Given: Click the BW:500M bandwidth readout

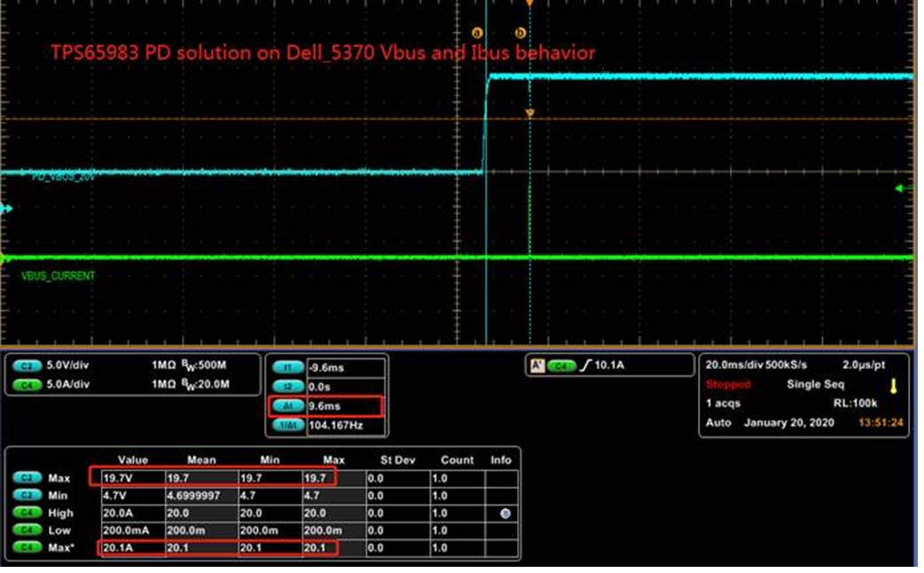Looking at the screenshot, I should coord(205,366).
